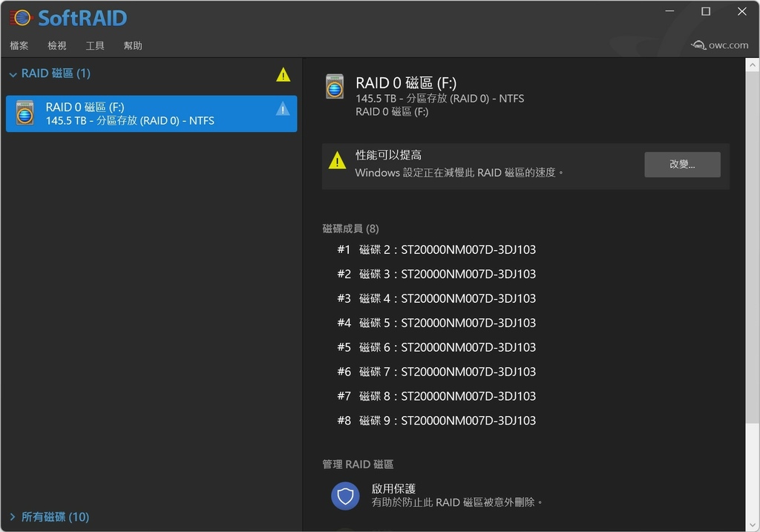760x532 pixels.
Task: Click the 磁碟成員 (8) heading
Action: [x=350, y=229]
